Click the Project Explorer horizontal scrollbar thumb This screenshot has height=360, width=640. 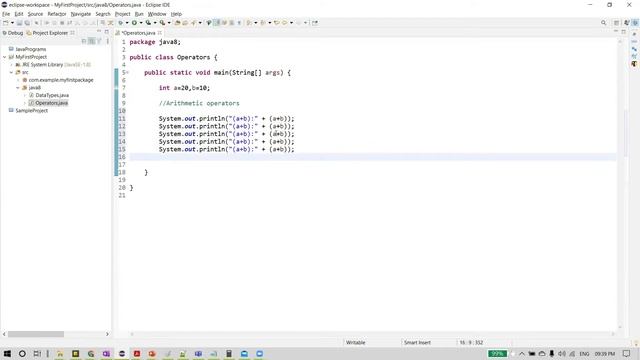tap(36, 334)
